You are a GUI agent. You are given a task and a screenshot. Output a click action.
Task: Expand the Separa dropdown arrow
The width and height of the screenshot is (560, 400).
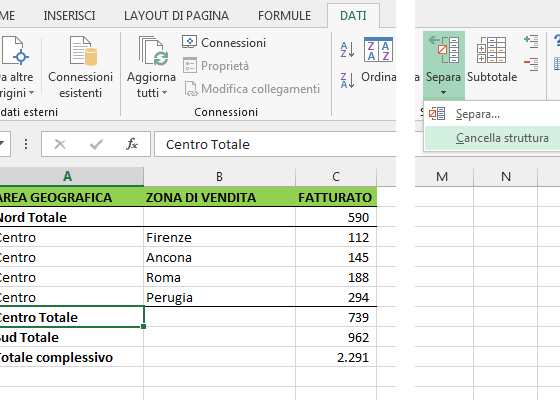pos(443,92)
